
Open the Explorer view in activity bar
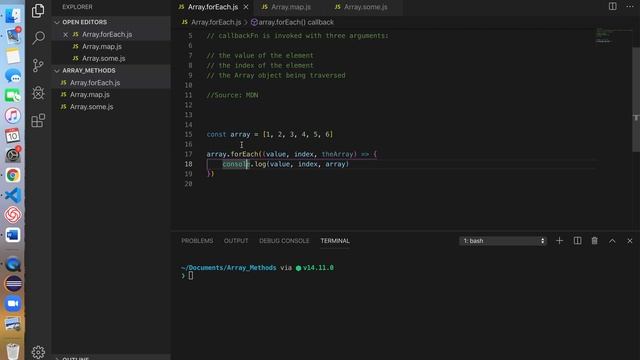coord(38,11)
